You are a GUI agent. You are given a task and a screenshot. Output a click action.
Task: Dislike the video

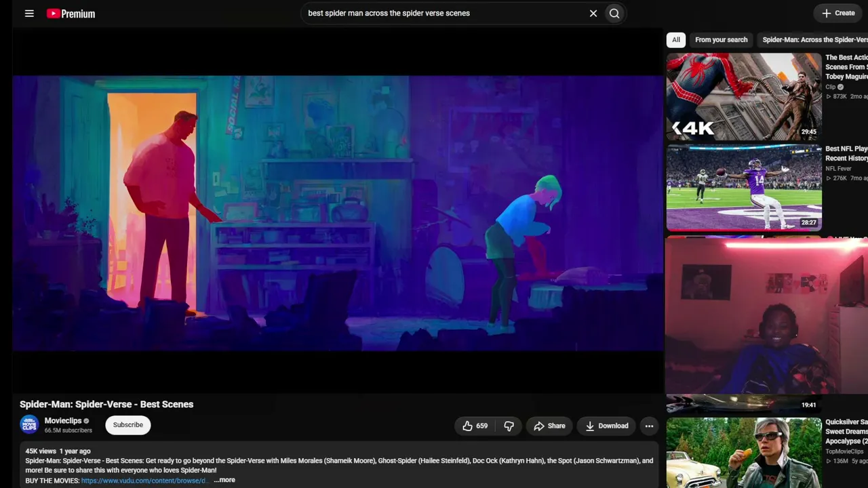click(x=509, y=426)
